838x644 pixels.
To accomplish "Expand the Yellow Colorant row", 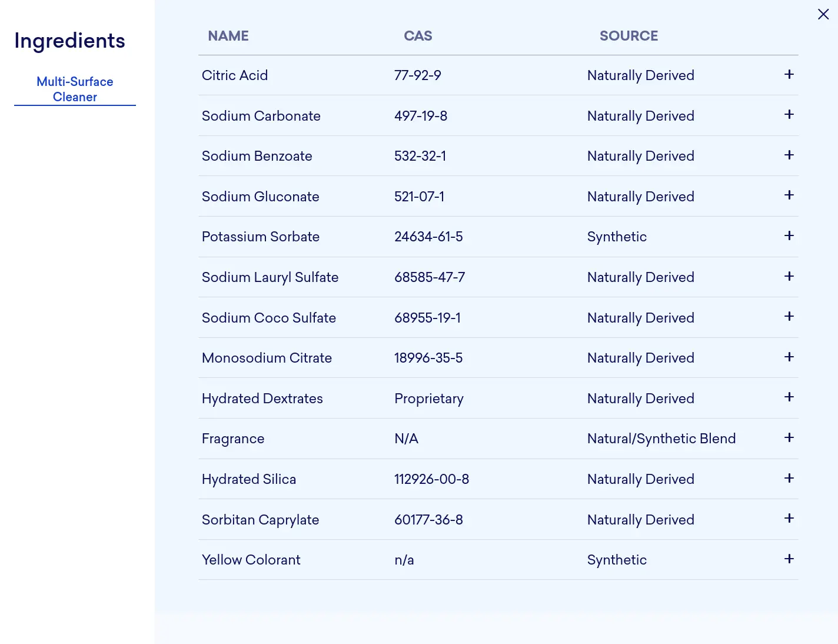I will [x=789, y=559].
